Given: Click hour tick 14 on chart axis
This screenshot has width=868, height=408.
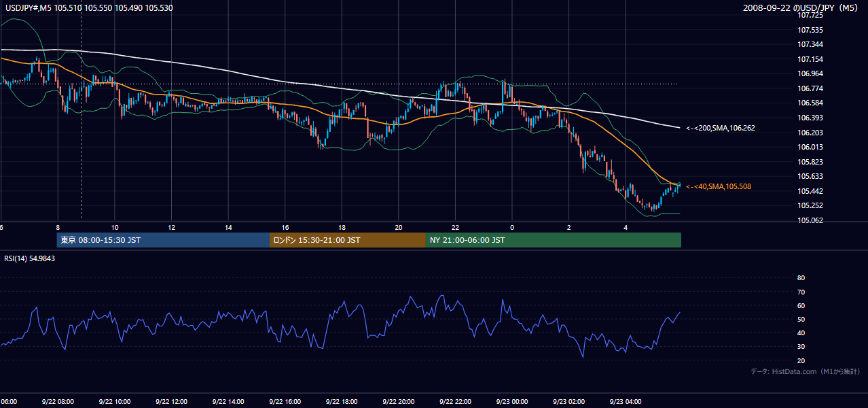Looking at the screenshot, I should pos(228,227).
